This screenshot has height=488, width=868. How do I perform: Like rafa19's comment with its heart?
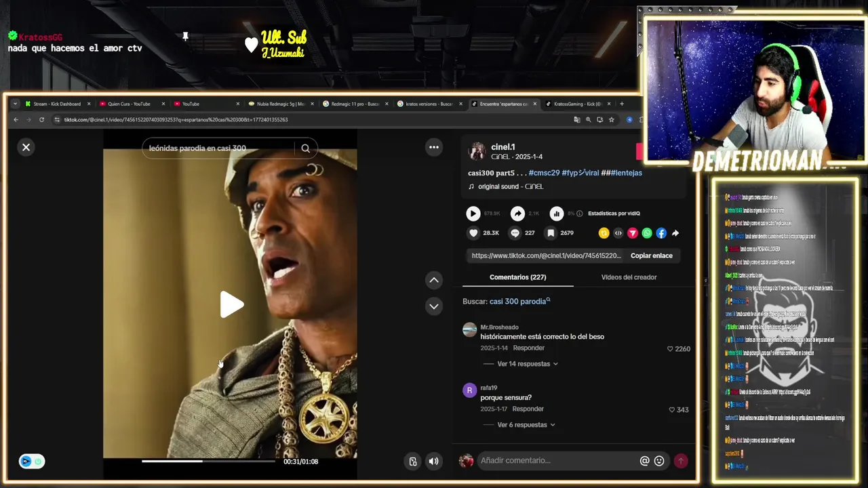pos(672,410)
